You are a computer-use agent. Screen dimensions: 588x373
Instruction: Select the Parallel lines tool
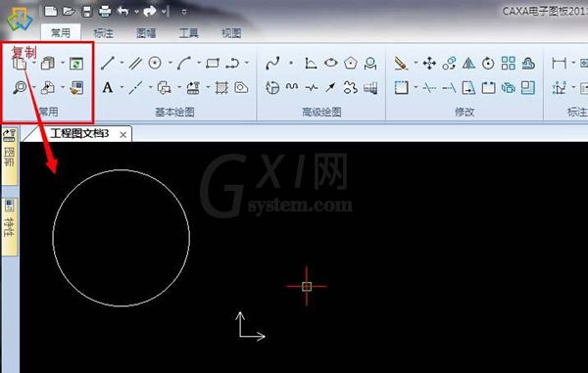click(135, 63)
